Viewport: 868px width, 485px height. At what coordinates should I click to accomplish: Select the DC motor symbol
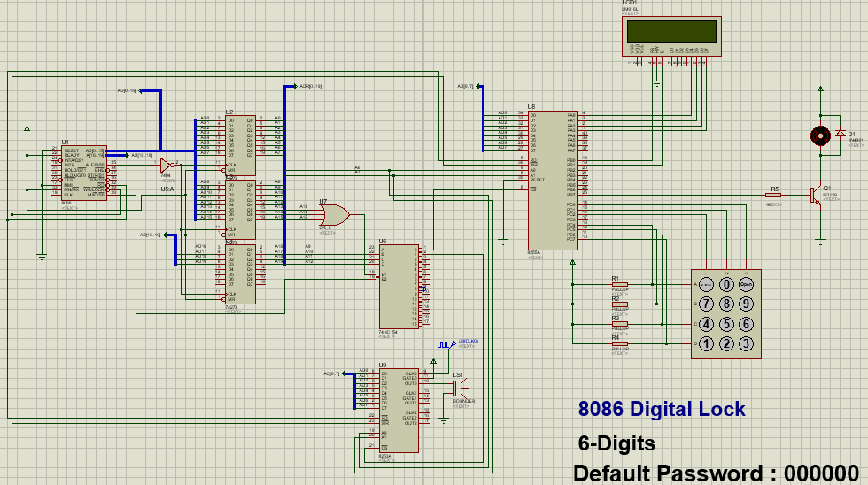(820, 135)
